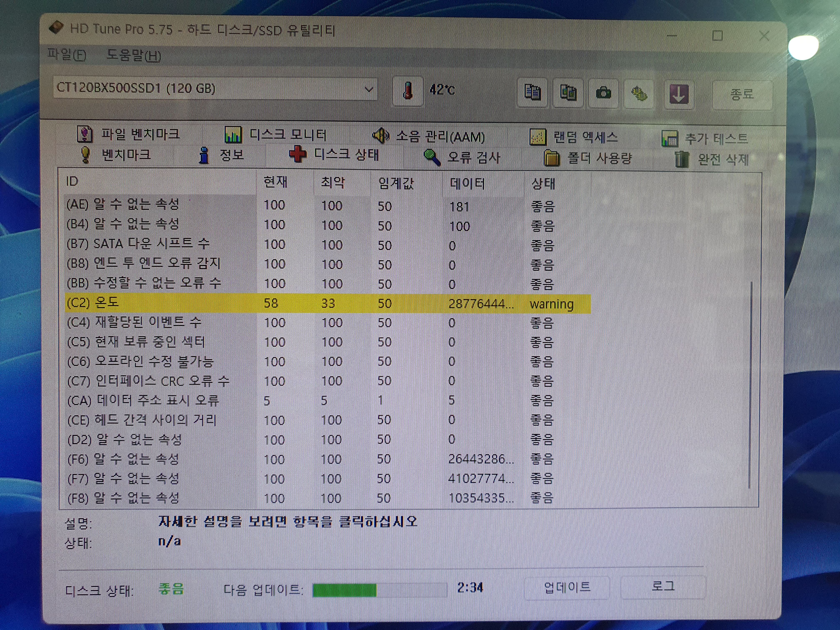Open the 파일(F) menu

coord(67,55)
